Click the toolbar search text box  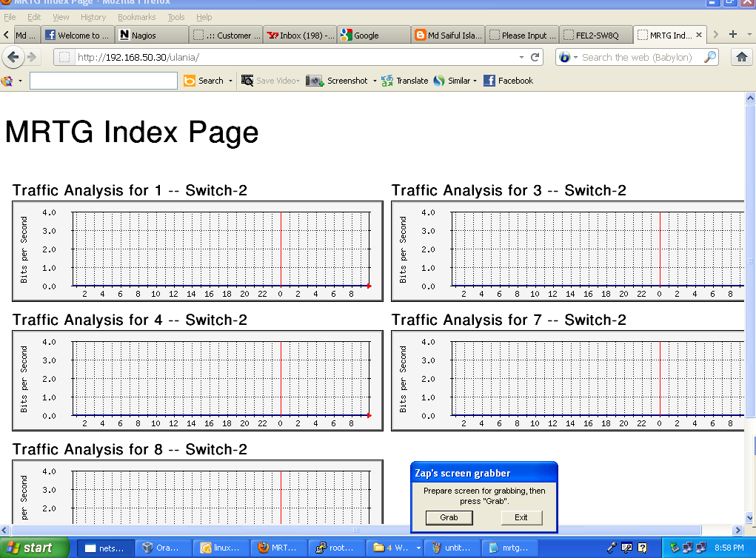tap(104, 81)
